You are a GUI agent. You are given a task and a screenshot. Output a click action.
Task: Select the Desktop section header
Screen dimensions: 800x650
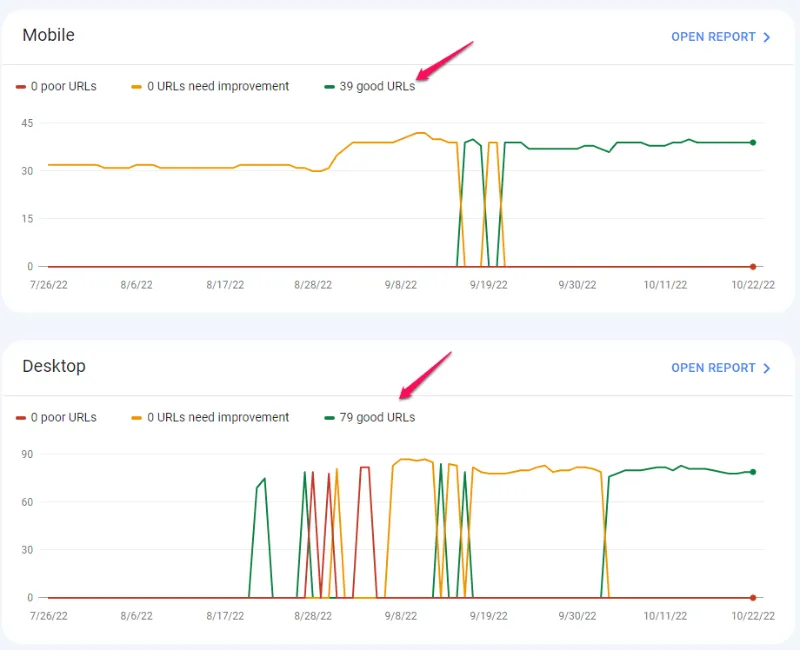point(54,366)
